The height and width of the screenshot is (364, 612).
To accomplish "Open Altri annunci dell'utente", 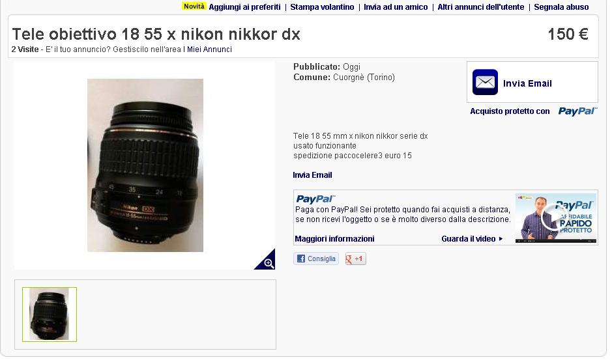I will click(481, 7).
